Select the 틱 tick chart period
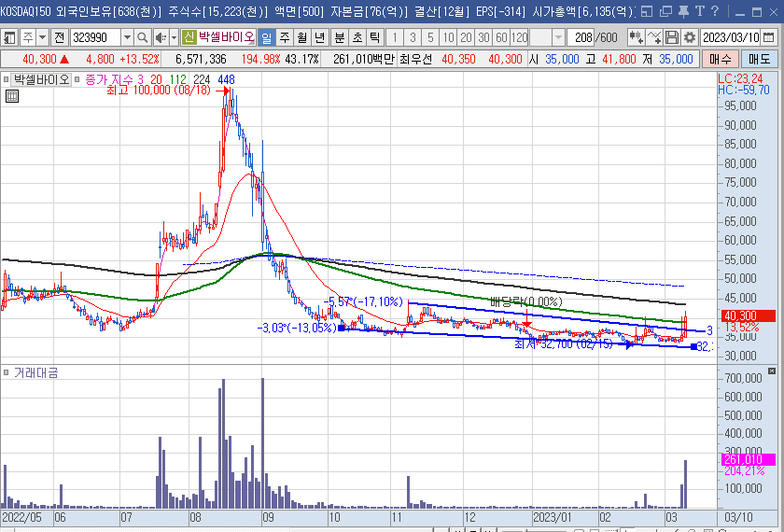 coord(374,37)
